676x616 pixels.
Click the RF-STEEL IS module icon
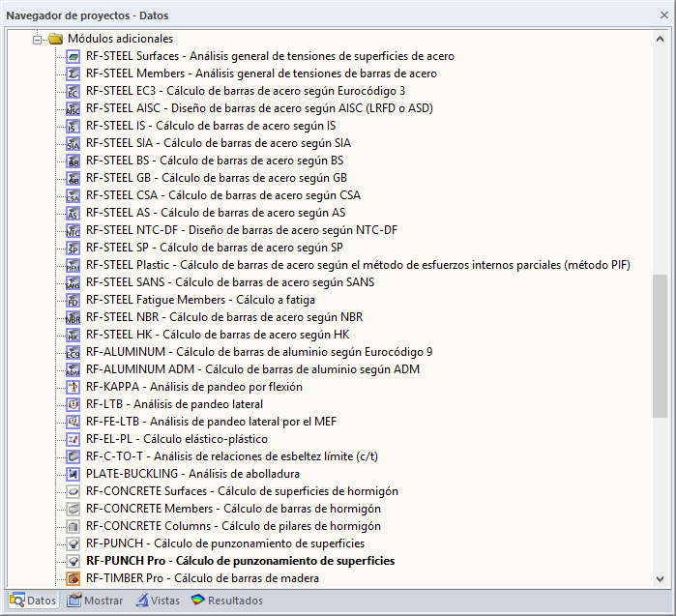pyautogui.click(x=73, y=126)
